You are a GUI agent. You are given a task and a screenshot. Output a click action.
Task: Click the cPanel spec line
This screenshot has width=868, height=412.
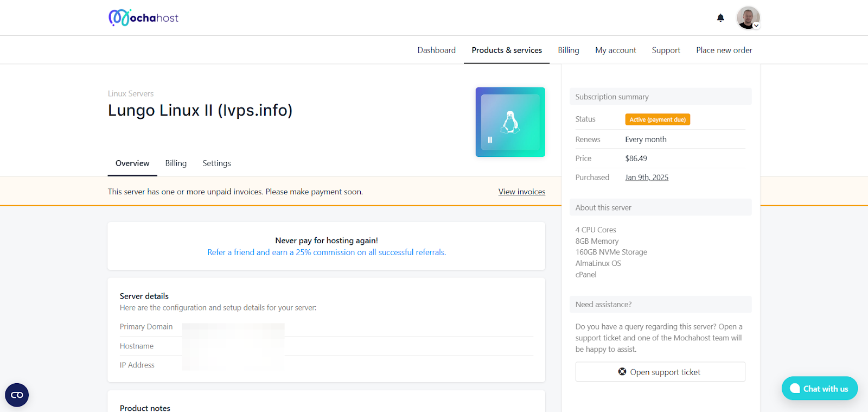(586, 275)
